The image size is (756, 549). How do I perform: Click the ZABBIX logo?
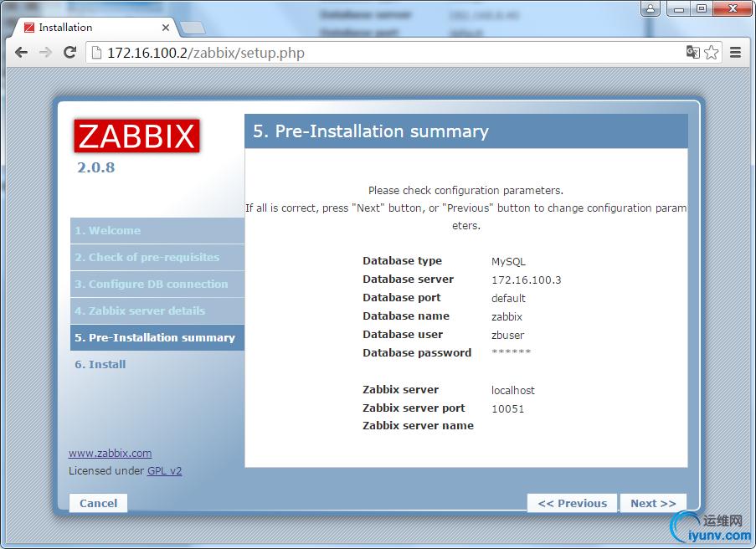(x=137, y=136)
